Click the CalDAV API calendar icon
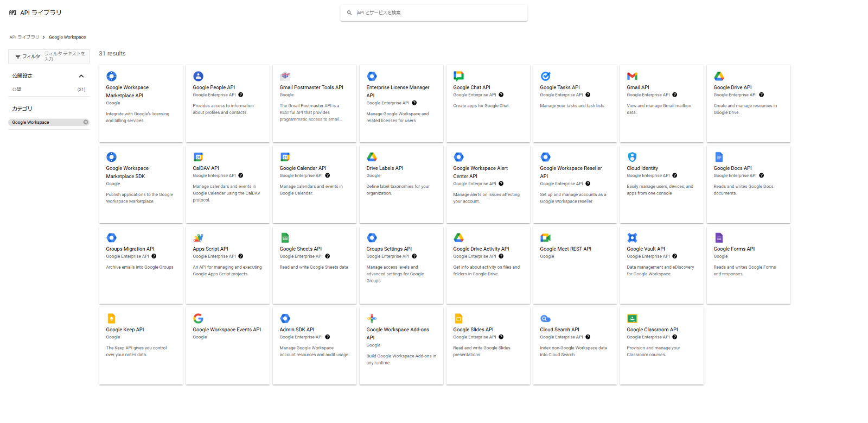The image size is (868, 423). (x=198, y=157)
